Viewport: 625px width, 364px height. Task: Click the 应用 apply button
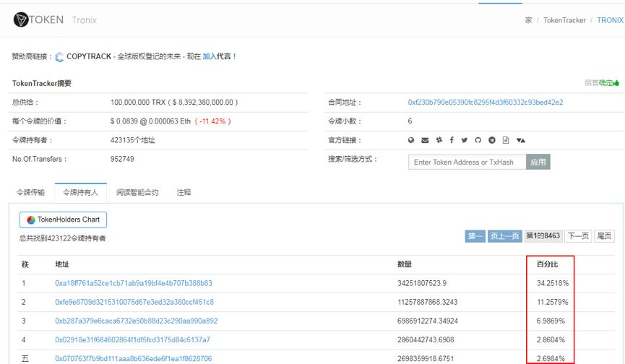538,162
